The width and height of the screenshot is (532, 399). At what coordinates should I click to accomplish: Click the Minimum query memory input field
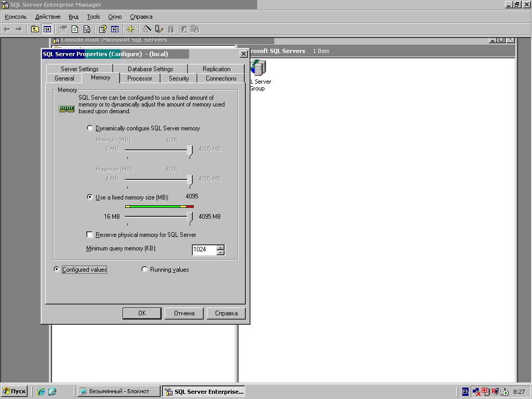tap(204, 249)
